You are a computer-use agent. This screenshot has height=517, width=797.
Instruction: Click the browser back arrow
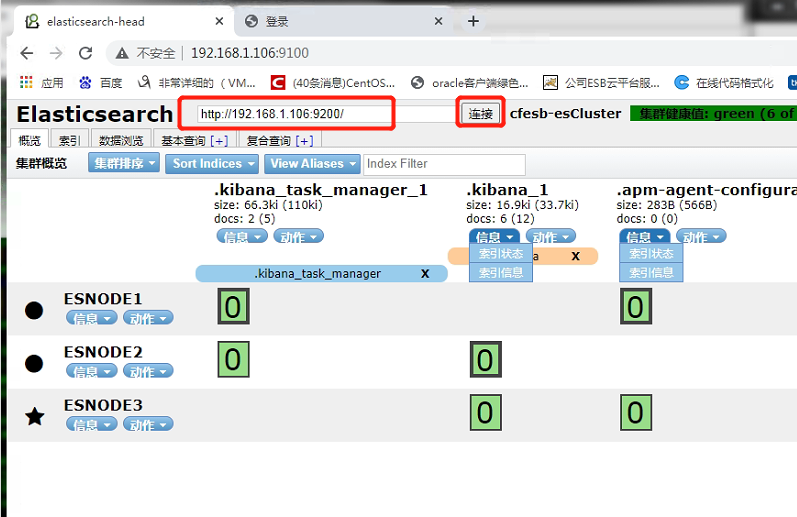click(26, 53)
